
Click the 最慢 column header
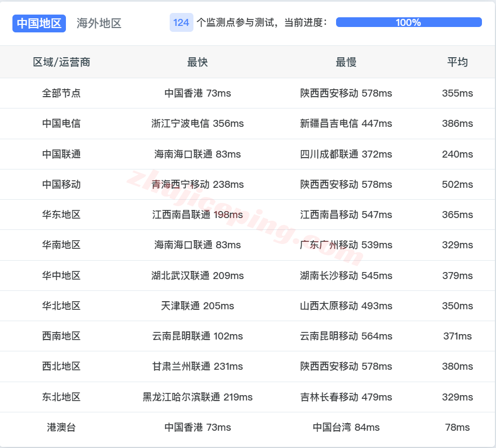coord(346,62)
